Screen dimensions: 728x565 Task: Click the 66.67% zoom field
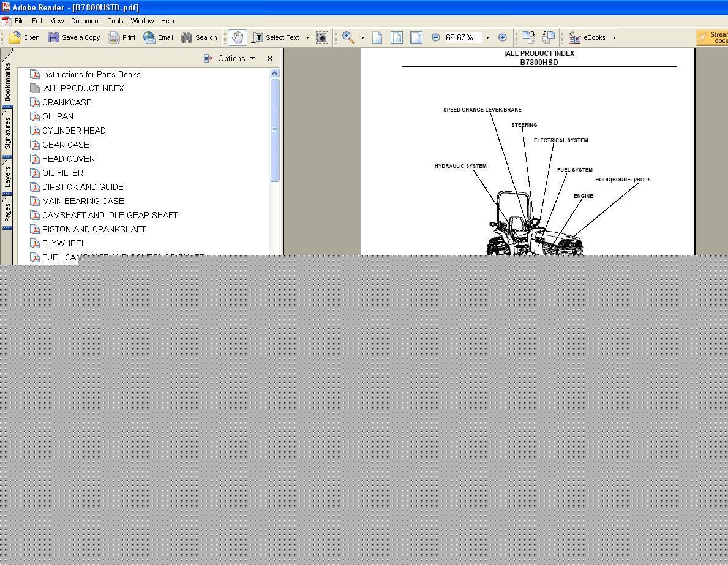point(463,37)
